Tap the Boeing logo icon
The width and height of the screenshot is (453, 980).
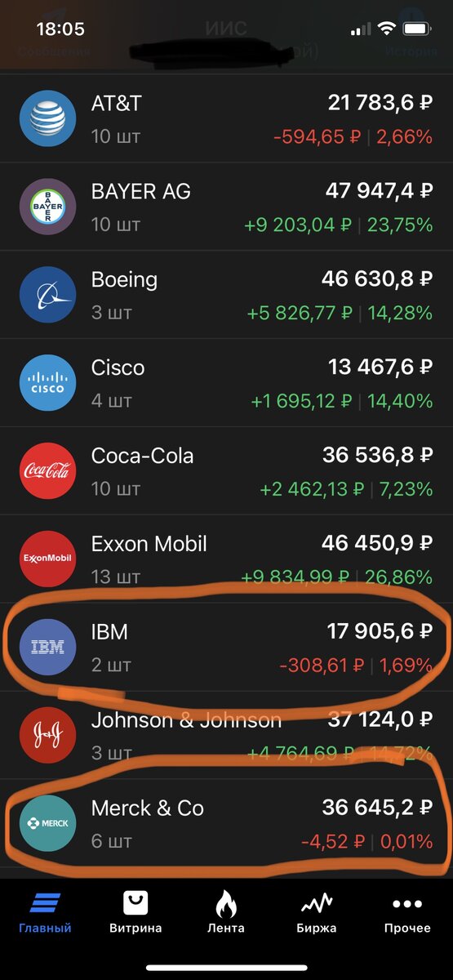(47, 295)
